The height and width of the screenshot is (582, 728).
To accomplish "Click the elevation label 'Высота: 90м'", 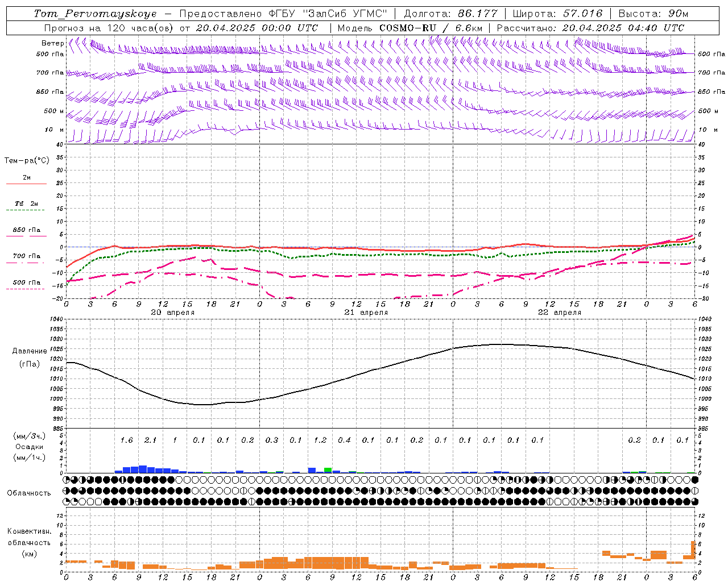I will (653, 14).
